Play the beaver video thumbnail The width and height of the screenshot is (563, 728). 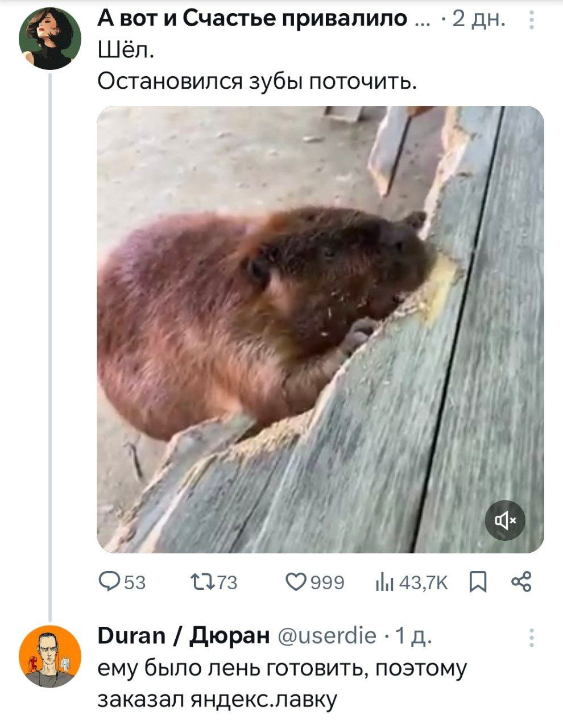pos(320,329)
